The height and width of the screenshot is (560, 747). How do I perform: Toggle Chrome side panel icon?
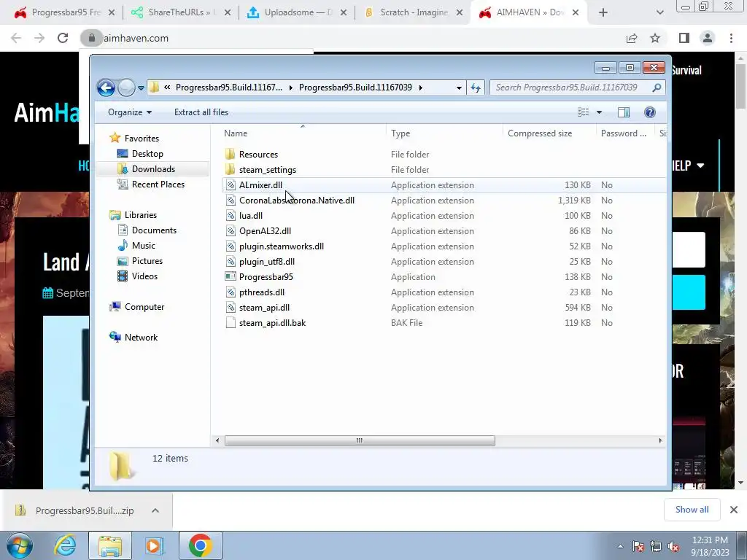point(684,38)
